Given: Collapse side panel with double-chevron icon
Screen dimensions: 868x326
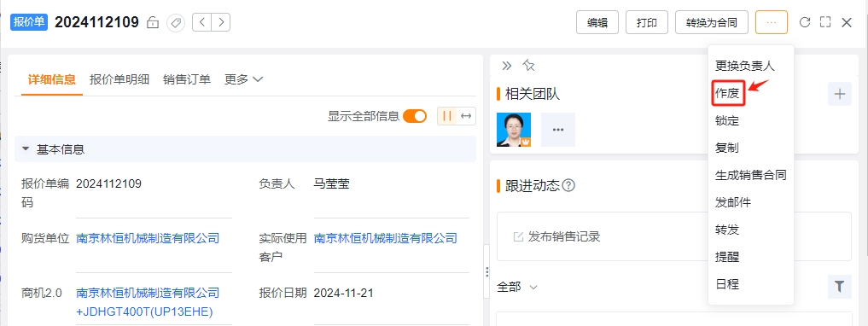Looking at the screenshot, I should (x=506, y=66).
